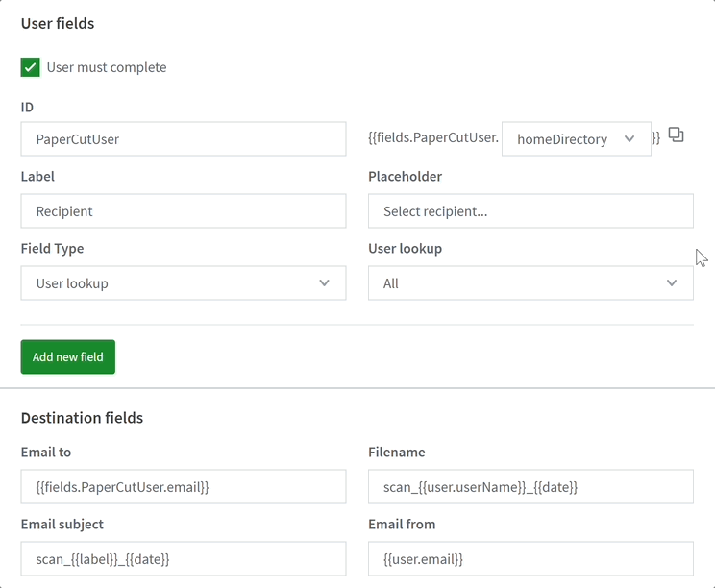Click into the Filename input field
The image size is (715, 588).
530,487
